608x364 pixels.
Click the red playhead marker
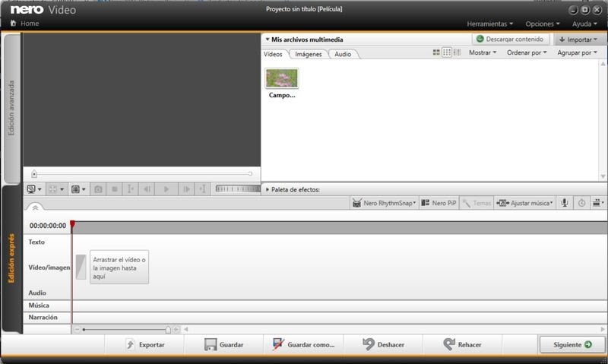72,224
